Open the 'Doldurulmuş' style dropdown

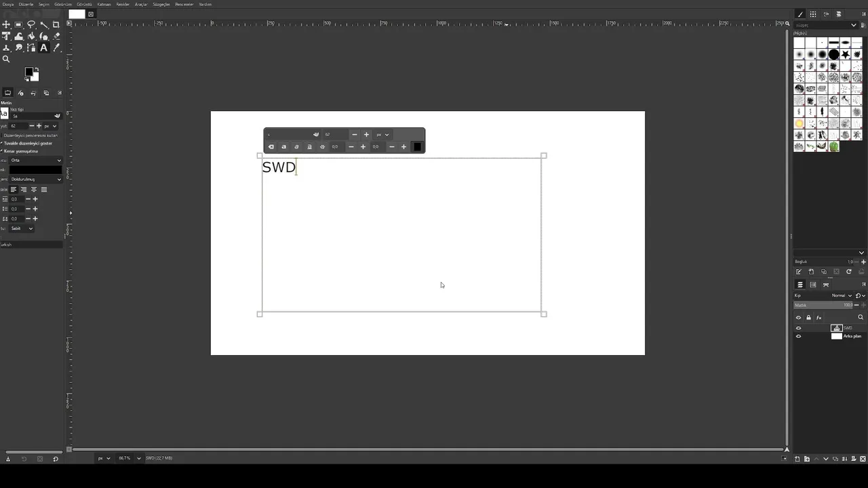(x=36, y=180)
